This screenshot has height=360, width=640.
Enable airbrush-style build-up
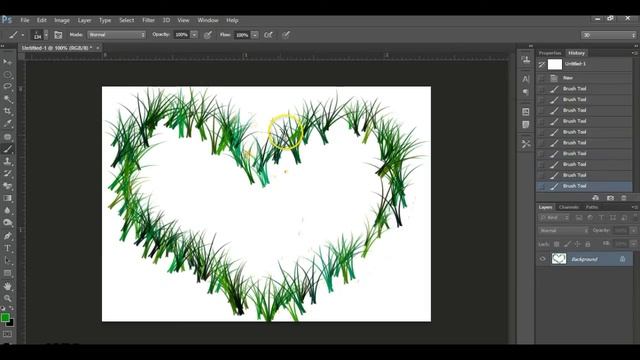[x=268, y=35]
